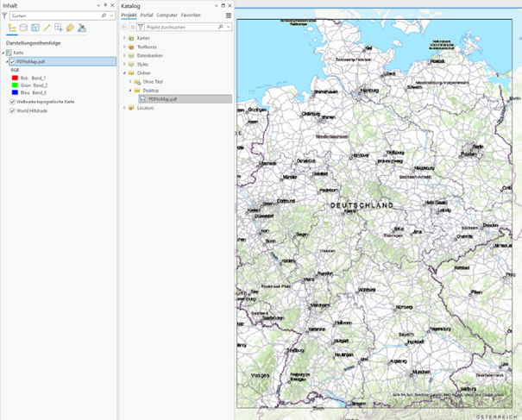Click the Darstellungsreihenfolge heading
522x420 pixels.
point(34,43)
